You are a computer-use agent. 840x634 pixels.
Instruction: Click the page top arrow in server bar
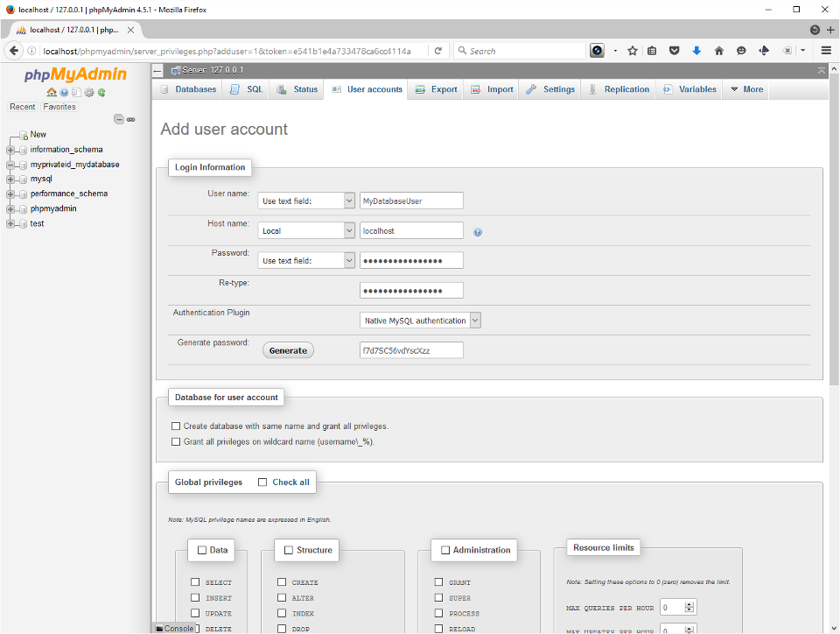822,70
